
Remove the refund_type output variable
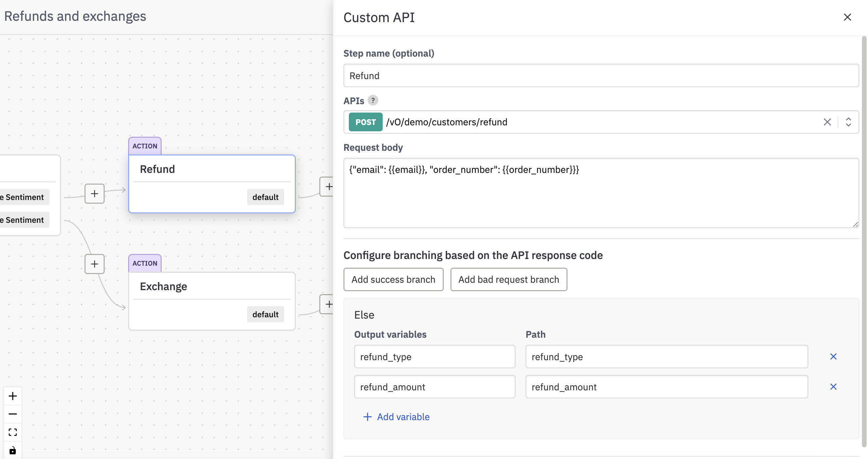(833, 356)
